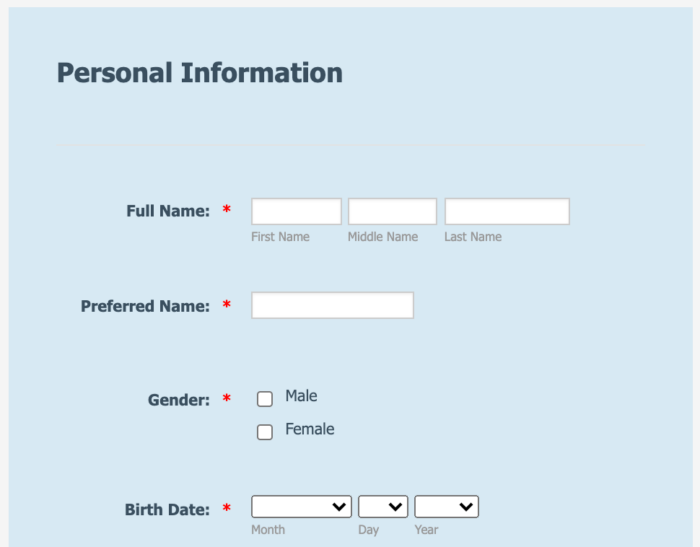Check the Male checkbox box
The width and height of the screenshot is (700, 547).
pos(265,399)
